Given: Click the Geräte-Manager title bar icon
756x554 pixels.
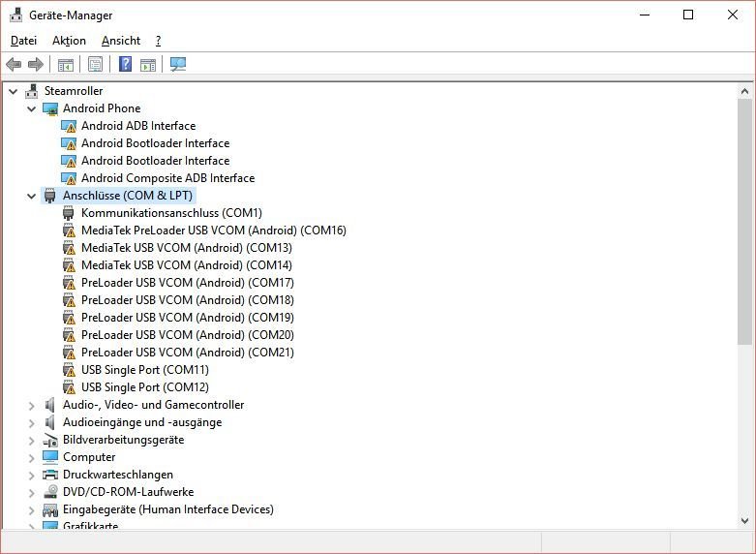Looking at the screenshot, I should (15, 15).
